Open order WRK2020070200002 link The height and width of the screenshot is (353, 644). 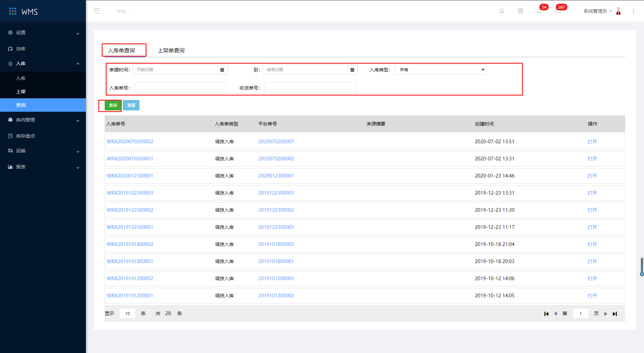(x=130, y=142)
